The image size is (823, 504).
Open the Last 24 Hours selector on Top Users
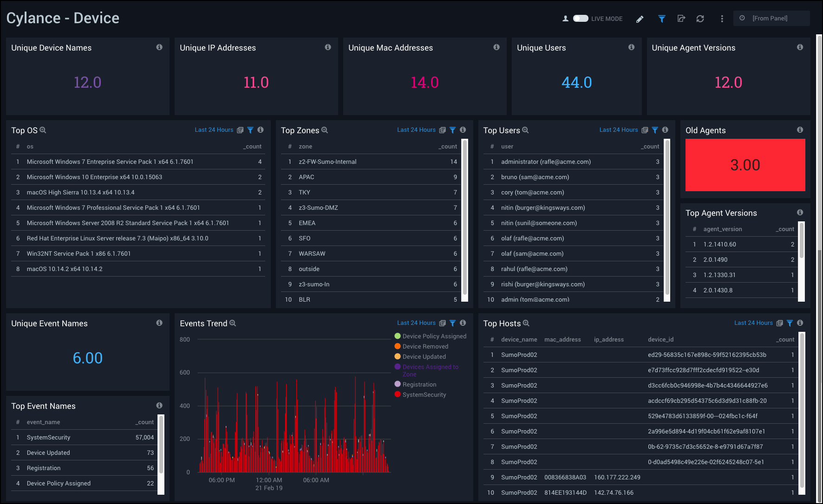pyautogui.click(x=618, y=130)
